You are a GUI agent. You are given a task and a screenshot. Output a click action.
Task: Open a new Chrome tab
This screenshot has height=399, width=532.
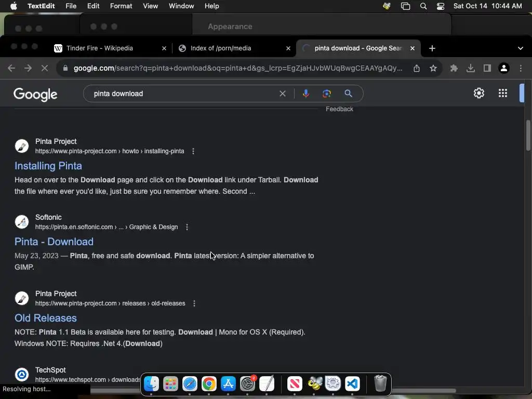pos(432,48)
